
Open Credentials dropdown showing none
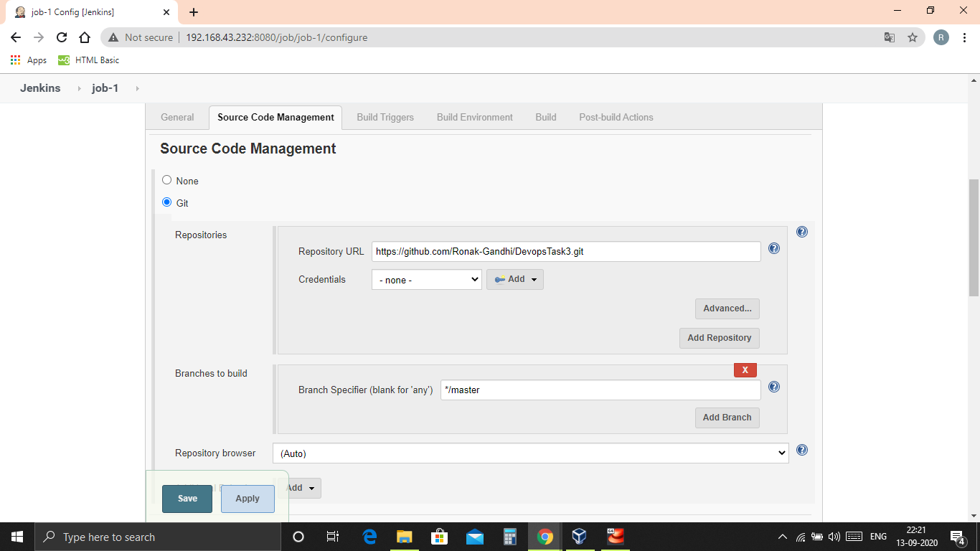426,279
